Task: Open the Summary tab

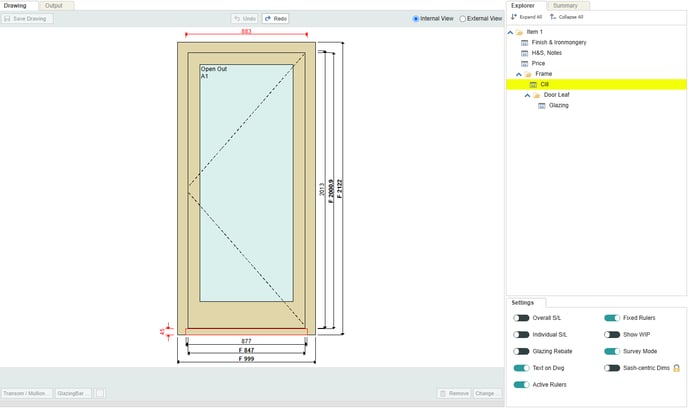Action: coord(565,5)
